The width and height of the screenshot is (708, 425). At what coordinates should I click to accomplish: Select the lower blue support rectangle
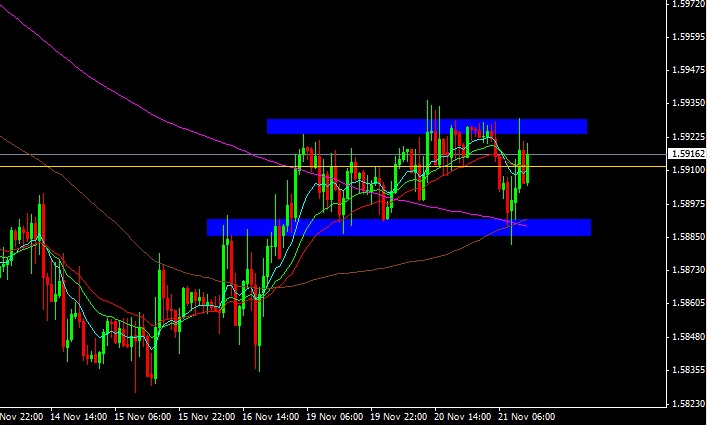click(x=399, y=227)
